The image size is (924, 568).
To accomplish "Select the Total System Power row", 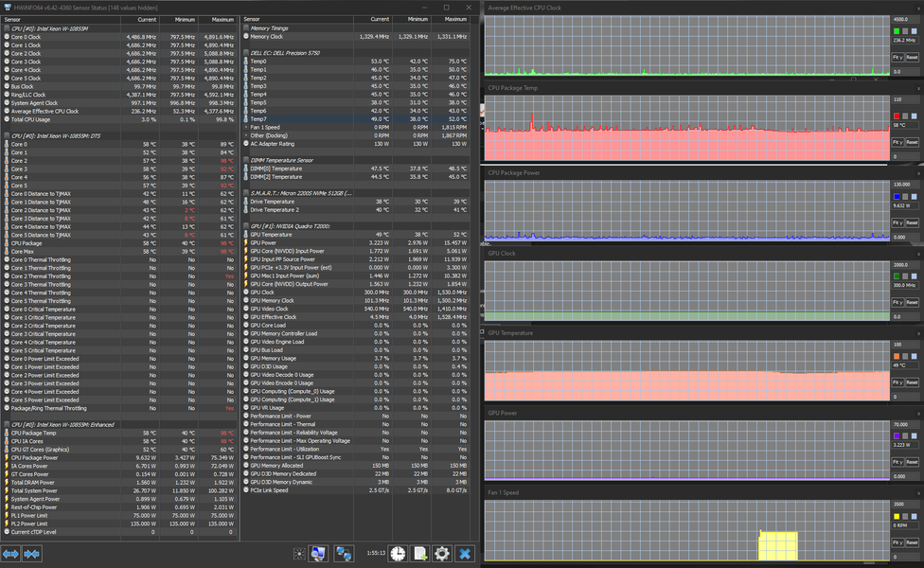I will click(119, 490).
